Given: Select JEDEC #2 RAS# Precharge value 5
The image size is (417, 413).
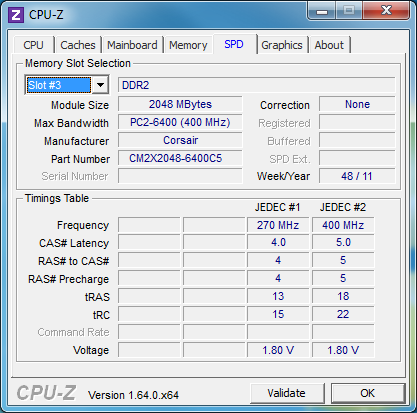Looking at the screenshot, I should (343, 278).
